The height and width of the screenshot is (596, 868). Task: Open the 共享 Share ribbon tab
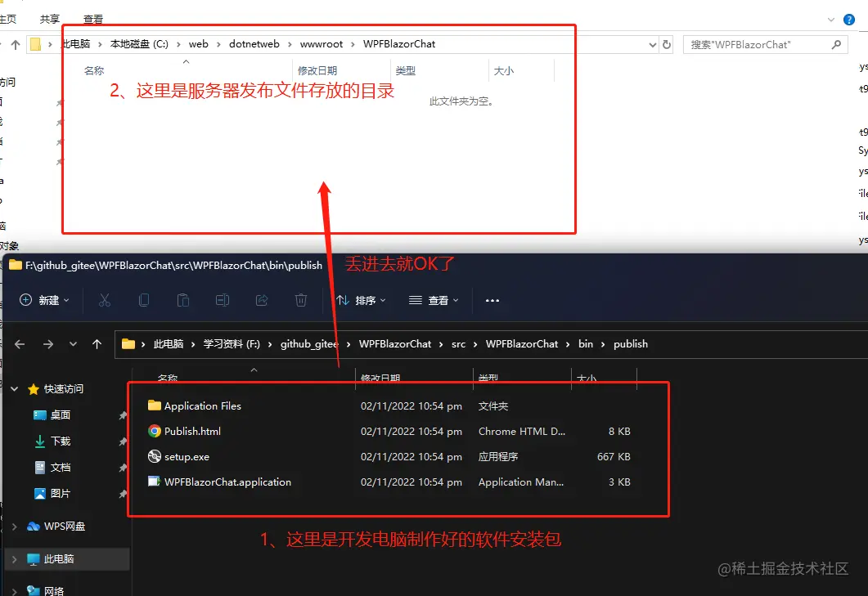pos(50,20)
